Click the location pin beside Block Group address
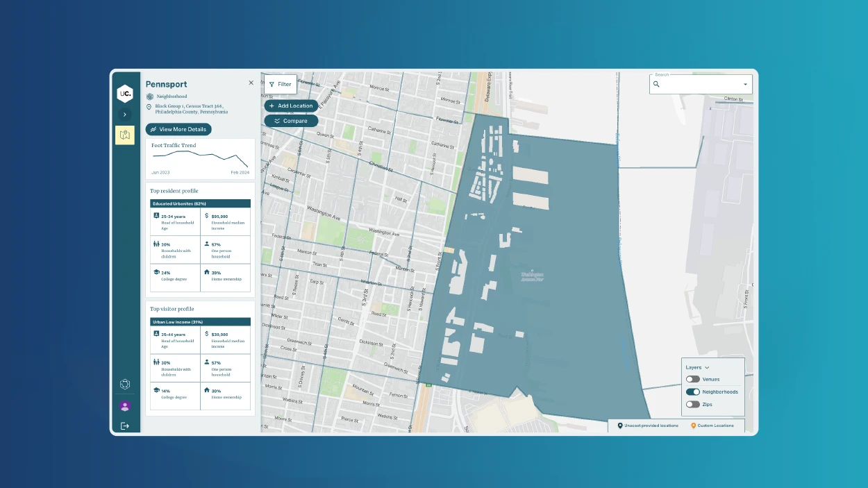 148,107
